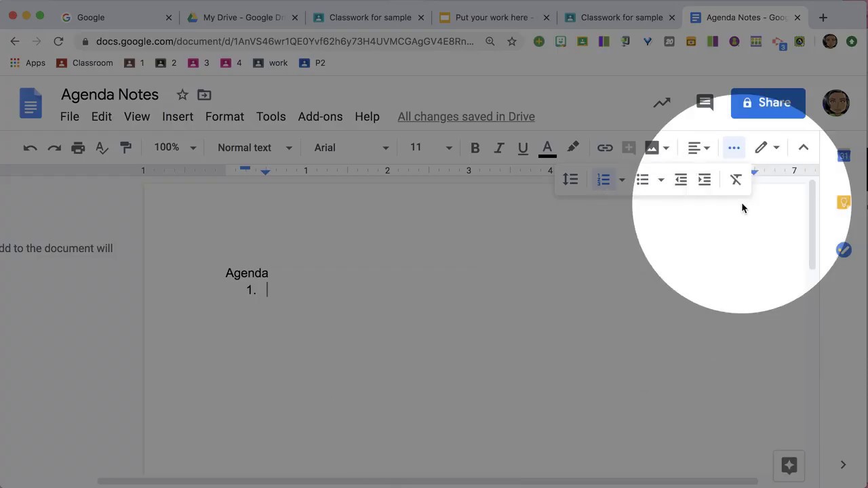Toggle the numbered list
The height and width of the screenshot is (488, 868).
click(604, 180)
